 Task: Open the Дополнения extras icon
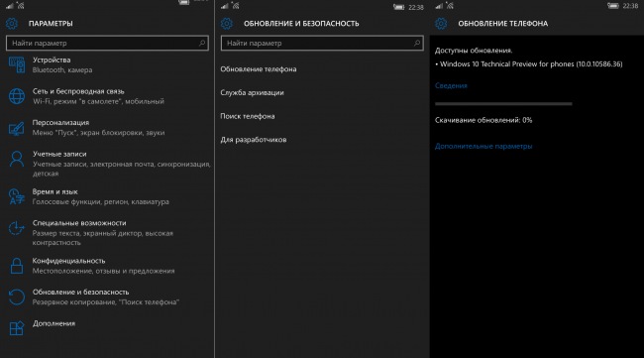coord(17,328)
